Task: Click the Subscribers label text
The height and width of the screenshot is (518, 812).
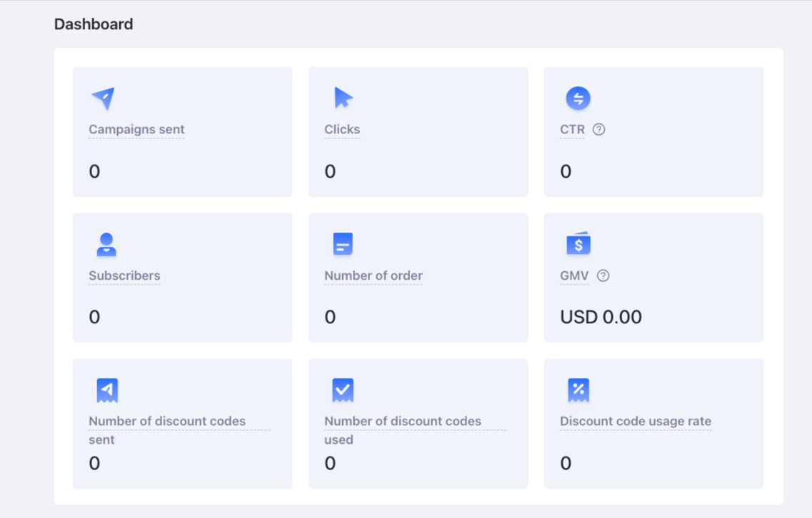Action: click(x=124, y=275)
